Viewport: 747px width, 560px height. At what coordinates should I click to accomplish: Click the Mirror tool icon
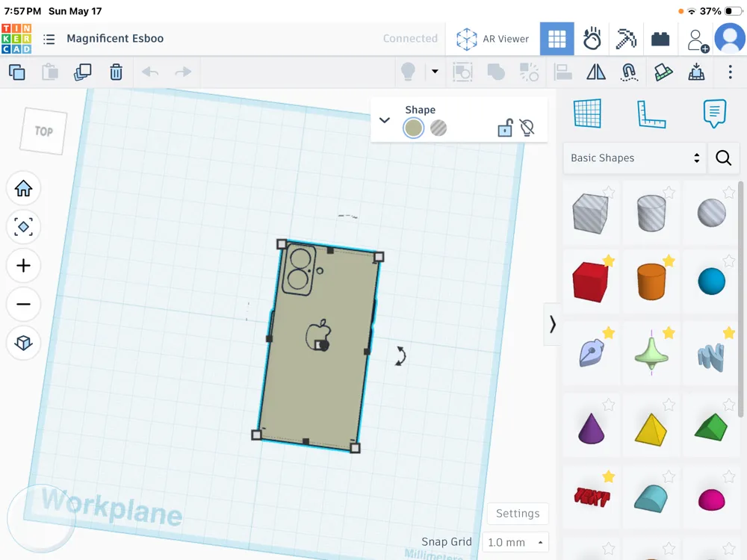pos(596,72)
